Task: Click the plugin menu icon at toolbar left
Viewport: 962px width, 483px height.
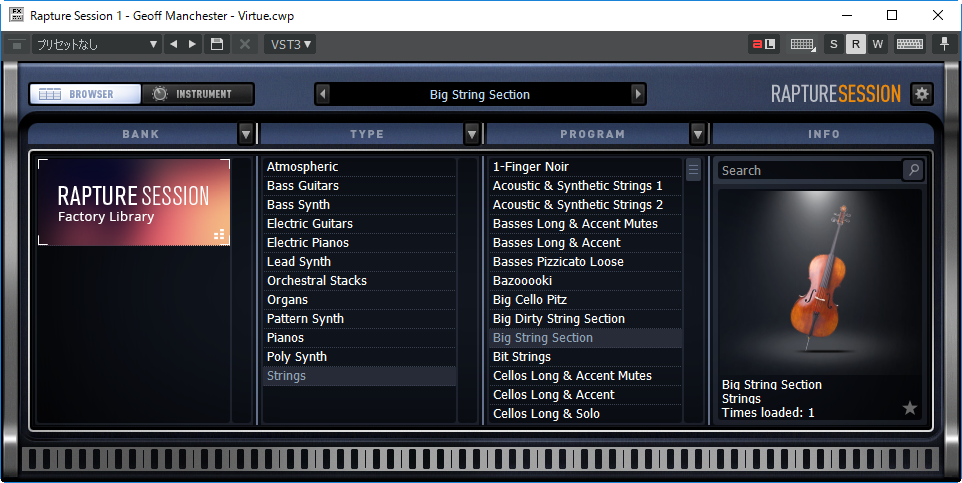Action: click(x=17, y=44)
